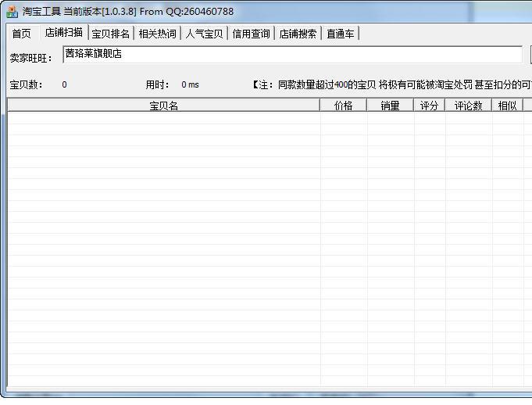Sort by the 相似 column header
Viewport: 532px width, 405px height.
[507, 106]
